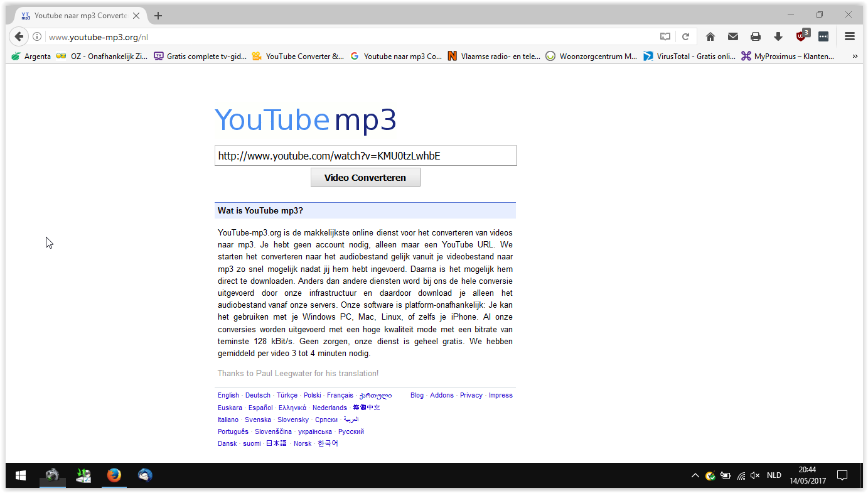Mute volume from the tray speaker icon
Viewport: 868px width, 493px height.
click(x=755, y=475)
